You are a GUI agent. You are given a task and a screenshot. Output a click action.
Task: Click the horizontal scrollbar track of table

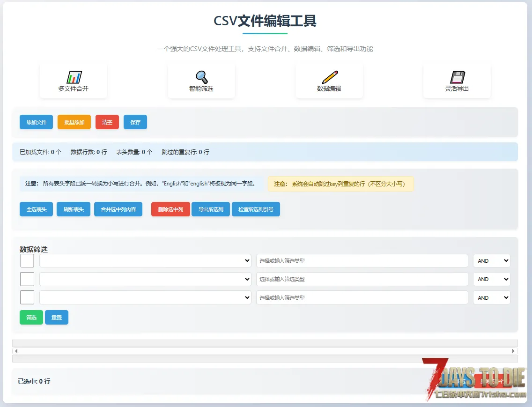pos(265,351)
